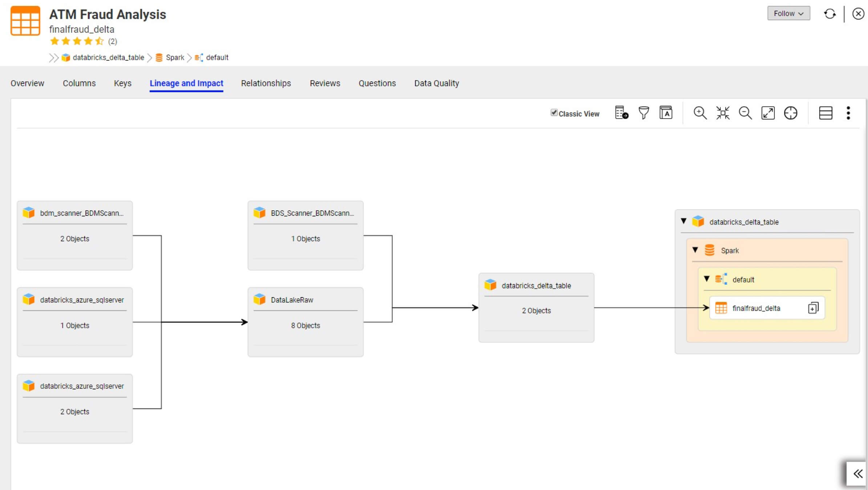The image size is (868, 490).
Task: Click the Spark breadcrumb link
Action: (x=175, y=57)
